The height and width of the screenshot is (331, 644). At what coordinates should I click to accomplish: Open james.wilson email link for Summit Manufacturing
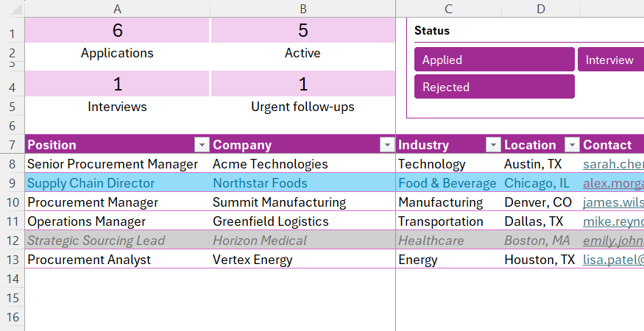[613, 202]
